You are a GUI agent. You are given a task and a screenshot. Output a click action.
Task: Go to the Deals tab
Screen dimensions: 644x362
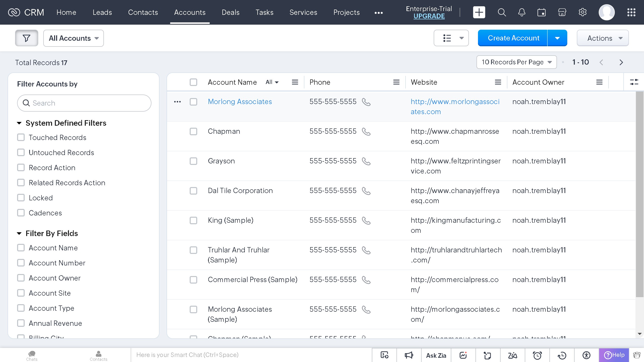click(x=230, y=12)
